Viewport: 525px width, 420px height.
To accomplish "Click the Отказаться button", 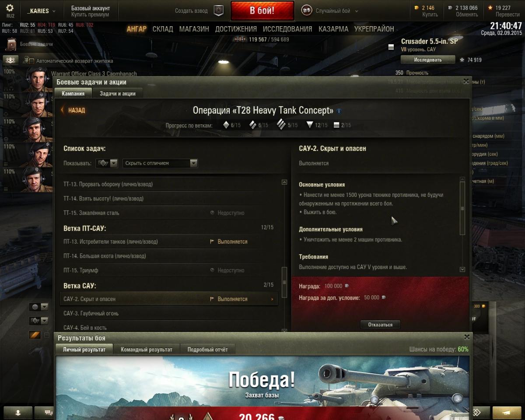I will [x=380, y=325].
